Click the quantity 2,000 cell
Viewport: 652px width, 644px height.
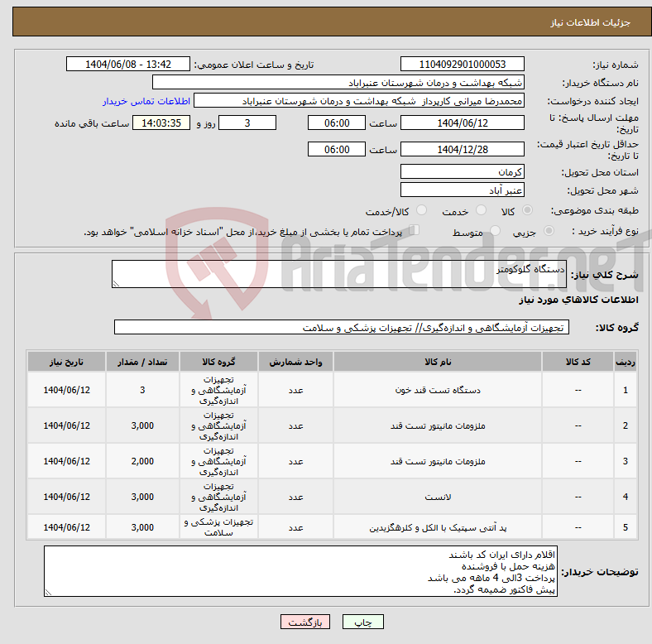(x=142, y=461)
